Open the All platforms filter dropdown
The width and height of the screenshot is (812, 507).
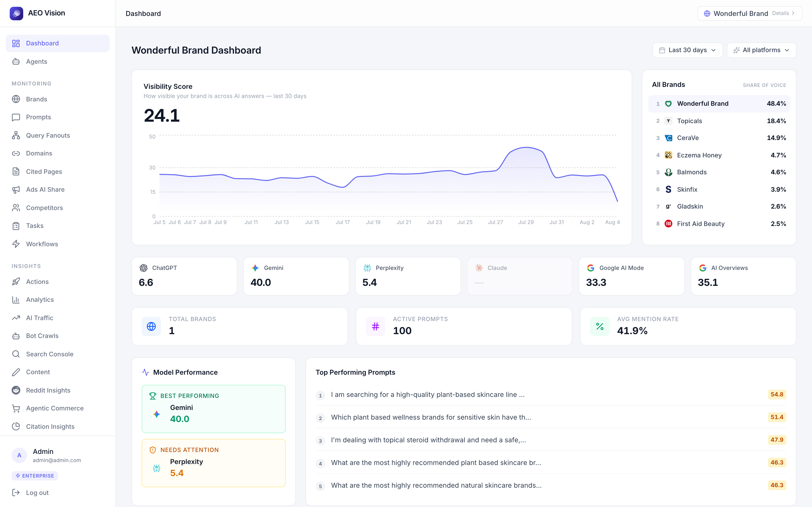click(x=761, y=50)
